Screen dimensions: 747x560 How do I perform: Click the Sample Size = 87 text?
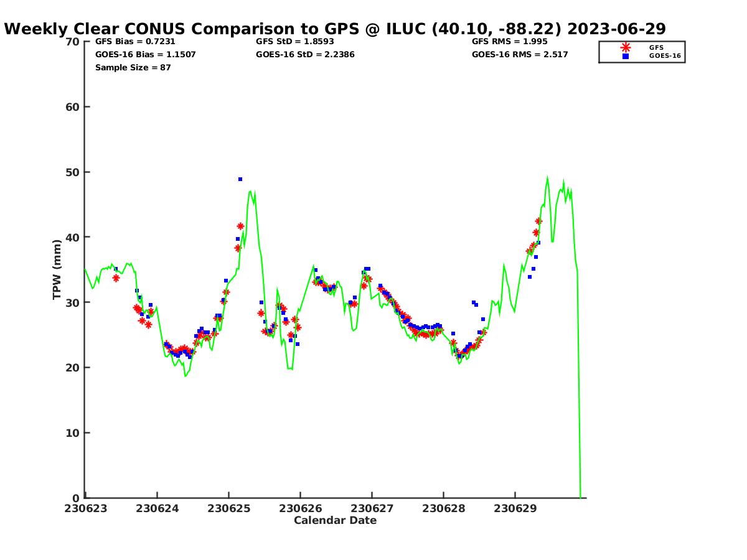[133, 68]
